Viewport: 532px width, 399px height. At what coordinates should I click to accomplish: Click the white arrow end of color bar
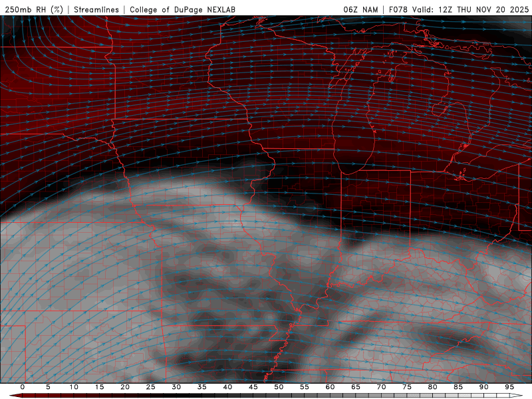517,396
